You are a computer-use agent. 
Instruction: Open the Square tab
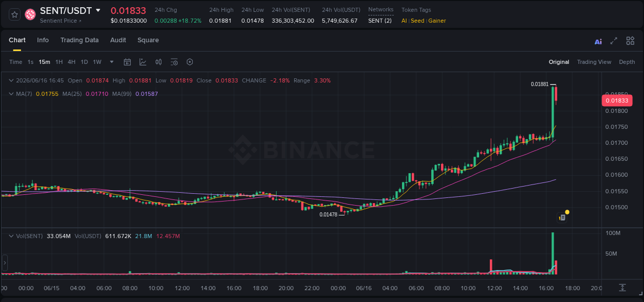pos(148,40)
